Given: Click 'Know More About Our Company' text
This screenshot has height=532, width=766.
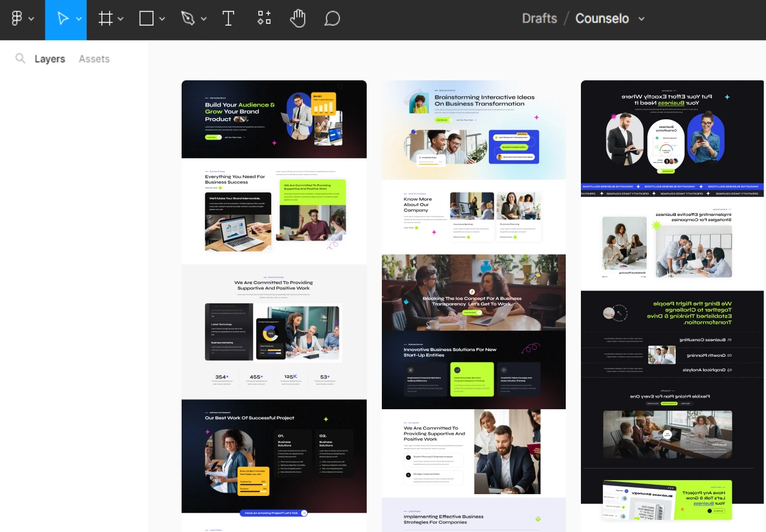Looking at the screenshot, I should click(418, 204).
